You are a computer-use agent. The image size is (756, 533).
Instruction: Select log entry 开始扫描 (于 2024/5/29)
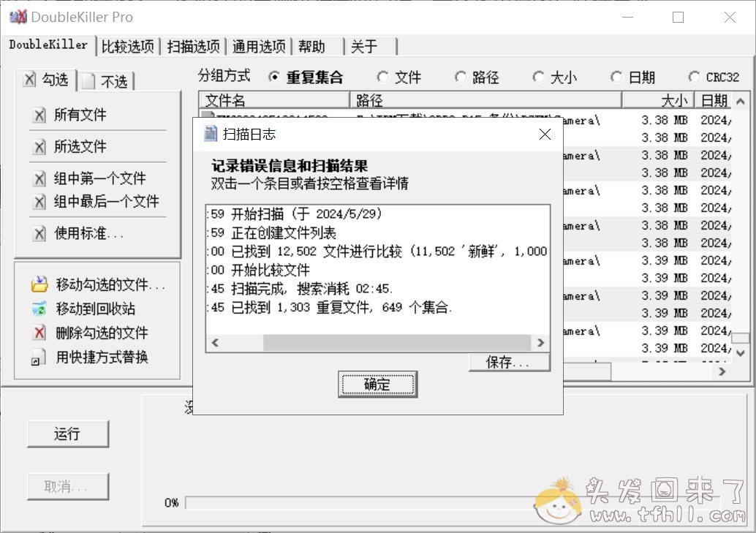click(x=377, y=214)
